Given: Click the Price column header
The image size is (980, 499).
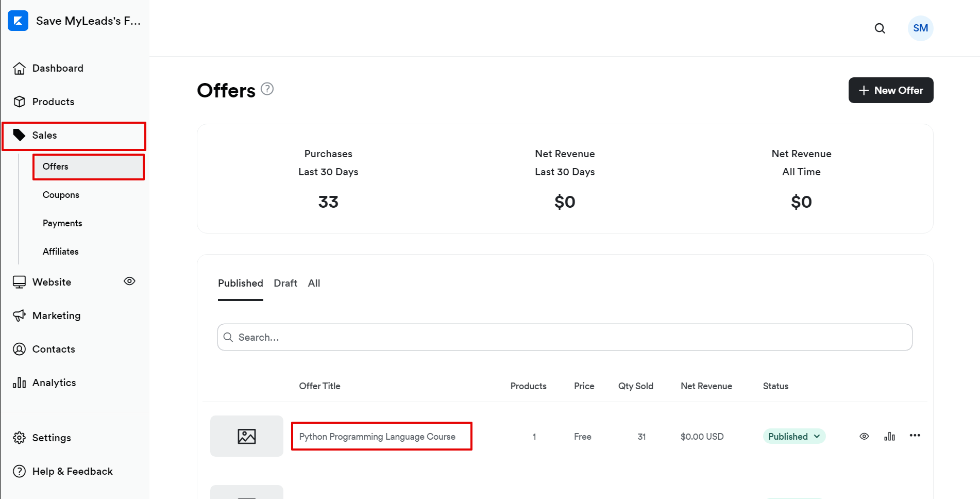Looking at the screenshot, I should coord(584,386).
